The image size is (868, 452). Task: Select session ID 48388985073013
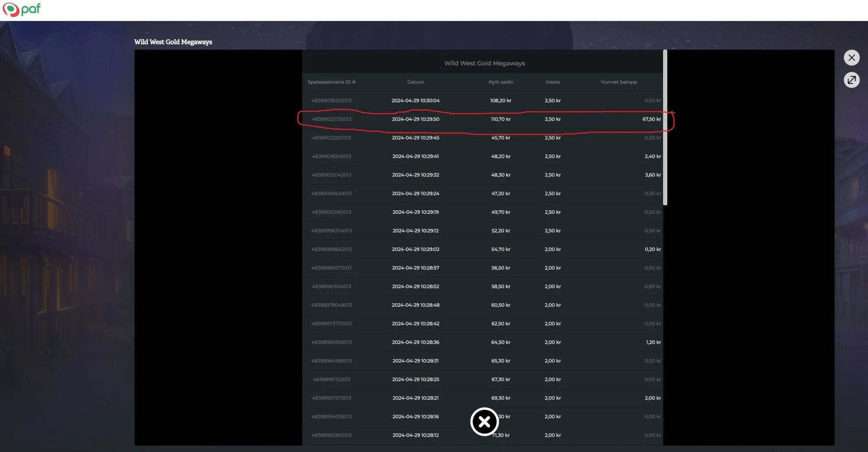coord(331,268)
